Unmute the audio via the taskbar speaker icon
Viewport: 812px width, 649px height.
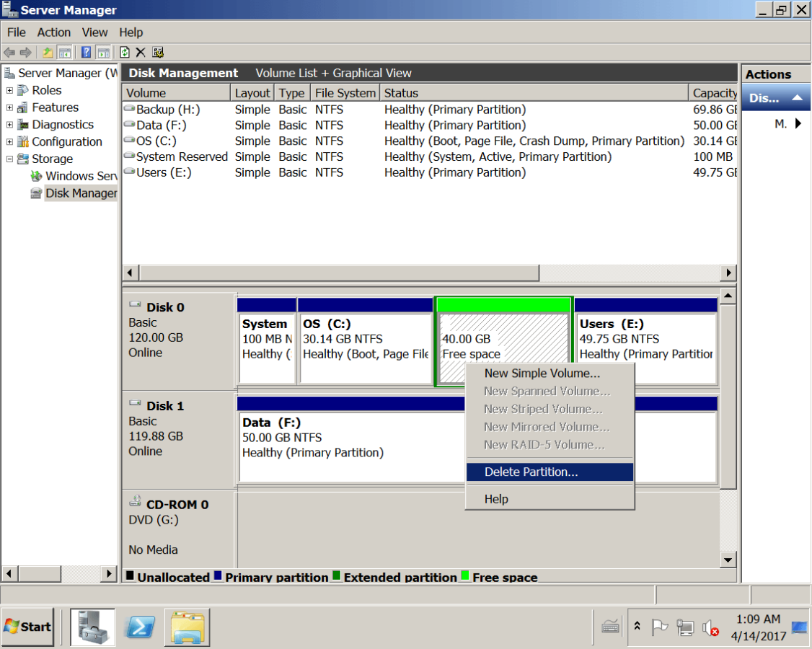coord(710,627)
